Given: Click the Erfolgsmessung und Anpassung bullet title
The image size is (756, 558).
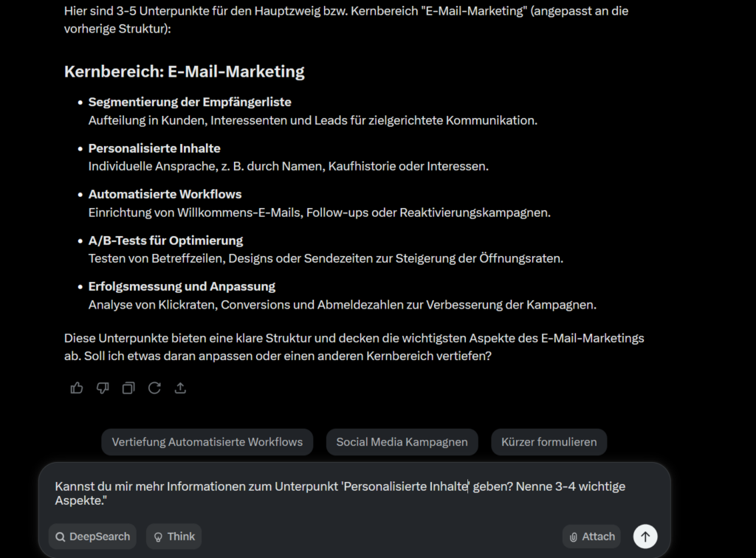Looking at the screenshot, I should click(182, 286).
